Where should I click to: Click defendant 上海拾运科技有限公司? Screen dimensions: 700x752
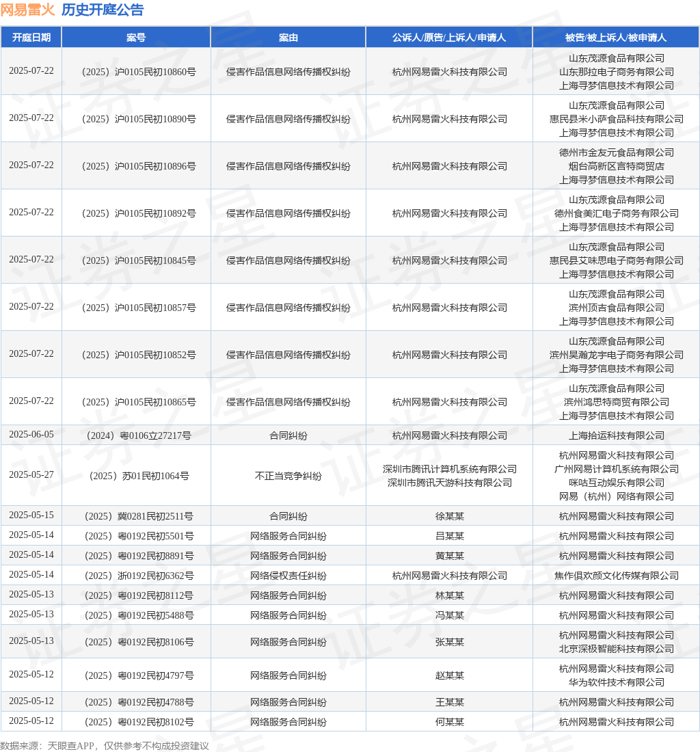pos(617,435)
